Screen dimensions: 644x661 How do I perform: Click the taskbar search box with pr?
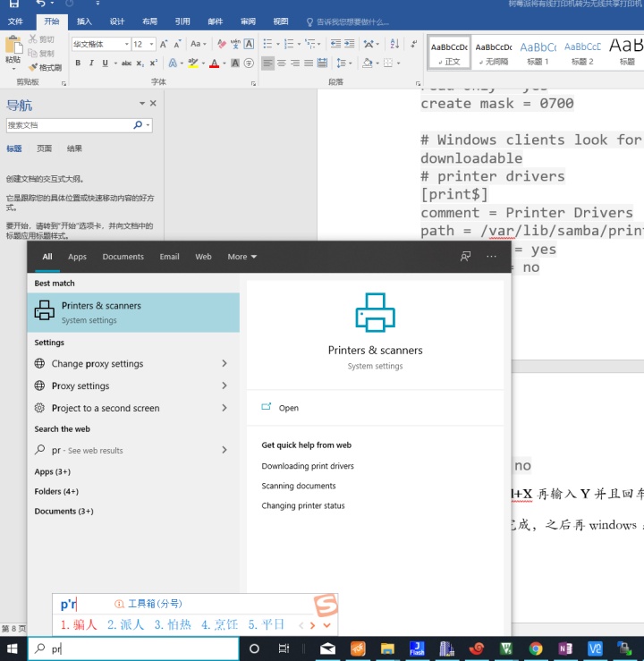[x=133, y=648]
